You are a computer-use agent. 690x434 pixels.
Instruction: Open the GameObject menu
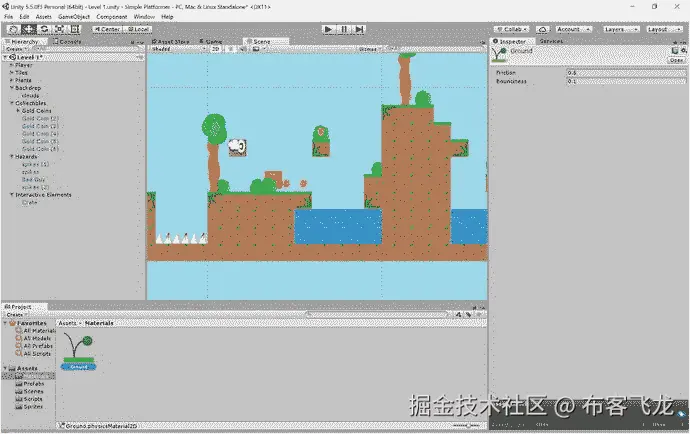click(74, 17)
